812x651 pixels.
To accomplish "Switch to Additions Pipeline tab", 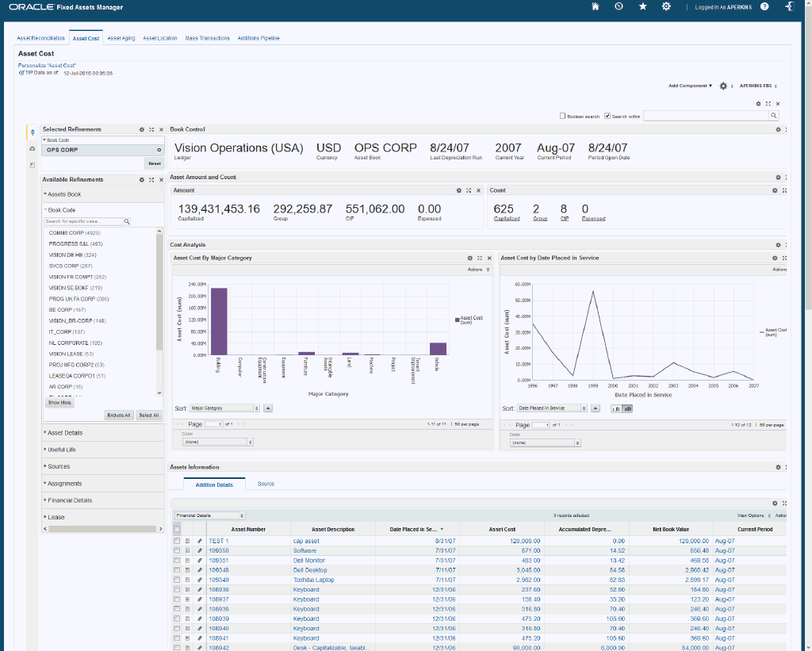I will click(x=259, y=38).
